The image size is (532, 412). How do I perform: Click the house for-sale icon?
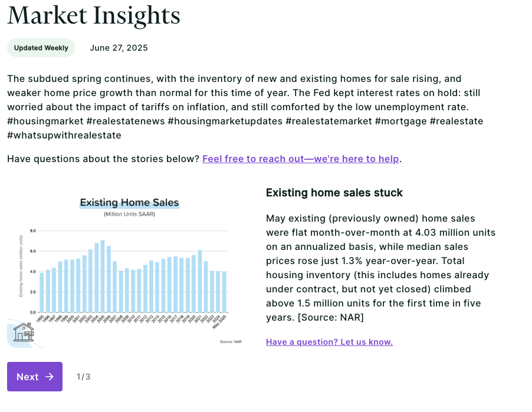[x=24, y=332]
